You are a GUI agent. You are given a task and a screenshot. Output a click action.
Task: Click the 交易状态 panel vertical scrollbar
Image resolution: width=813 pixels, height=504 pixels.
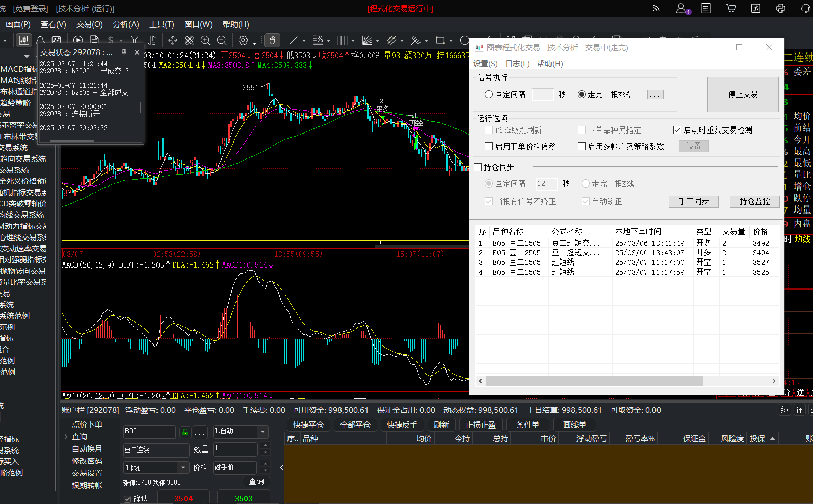tap(140, 108)
